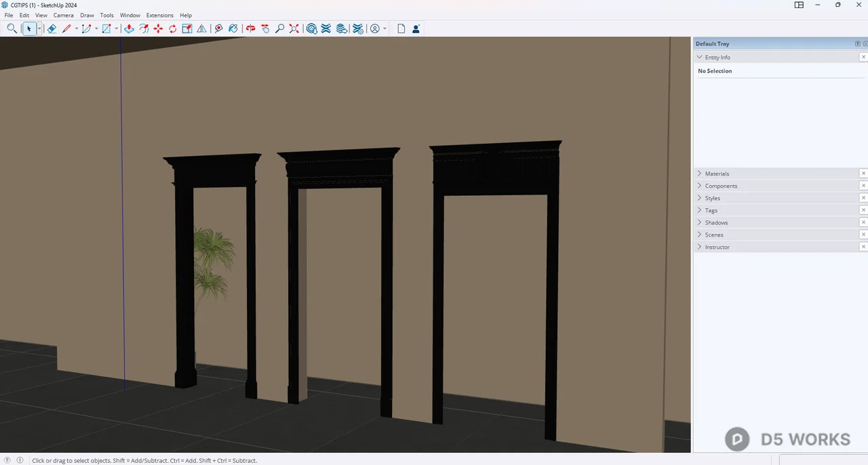This screenshot has height=465, width=868.
Task: Expand the Materials panel
Action: click(700, 174)
